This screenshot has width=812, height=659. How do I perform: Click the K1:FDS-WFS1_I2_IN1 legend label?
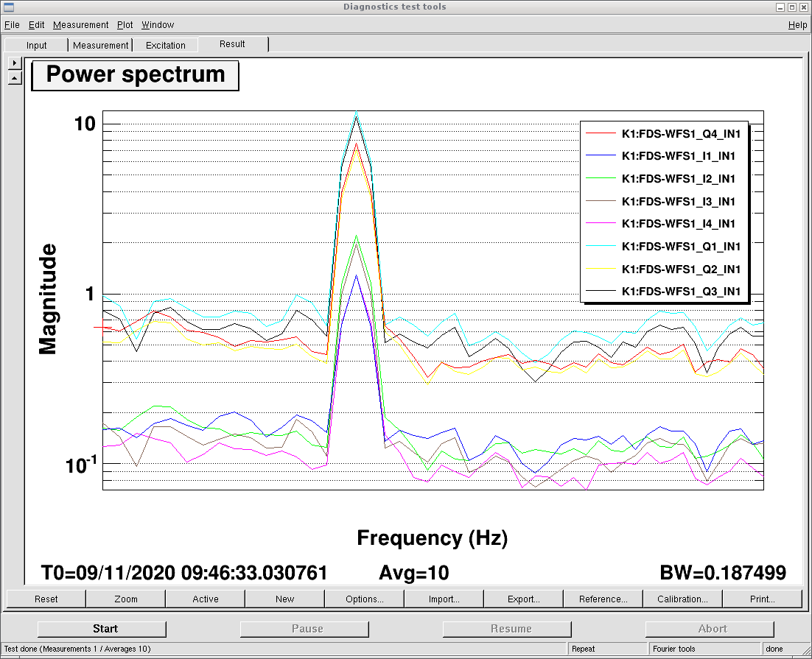pos(679,179)
